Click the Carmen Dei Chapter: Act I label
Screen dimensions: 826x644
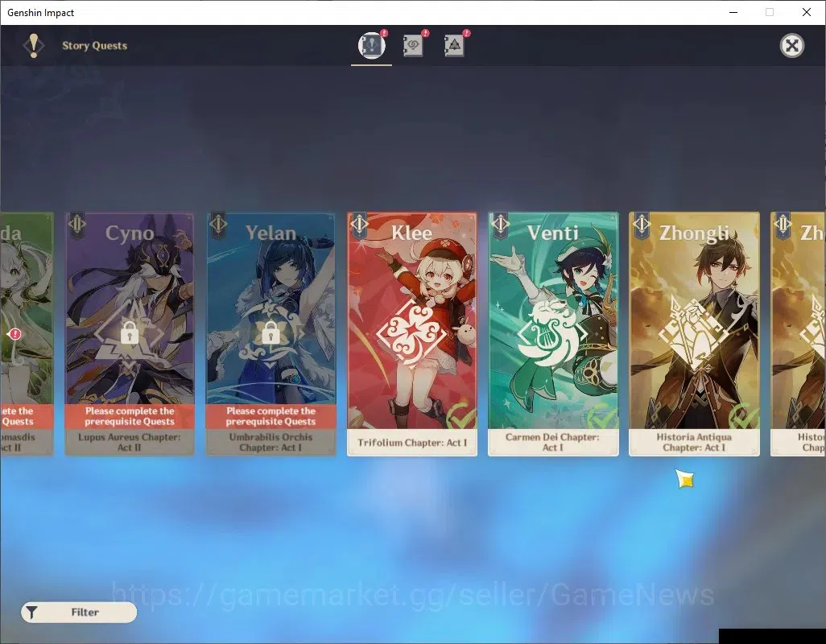tap(552, 442)
